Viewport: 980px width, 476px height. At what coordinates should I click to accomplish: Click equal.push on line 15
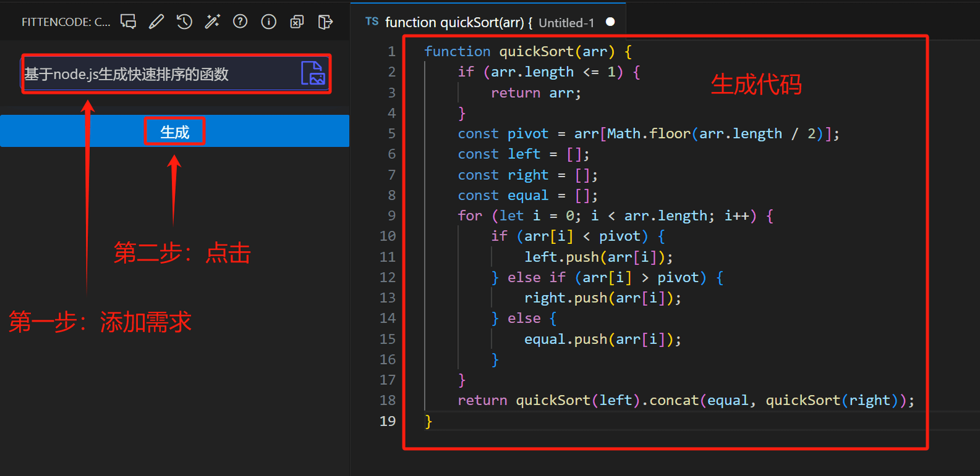(561, 339)
